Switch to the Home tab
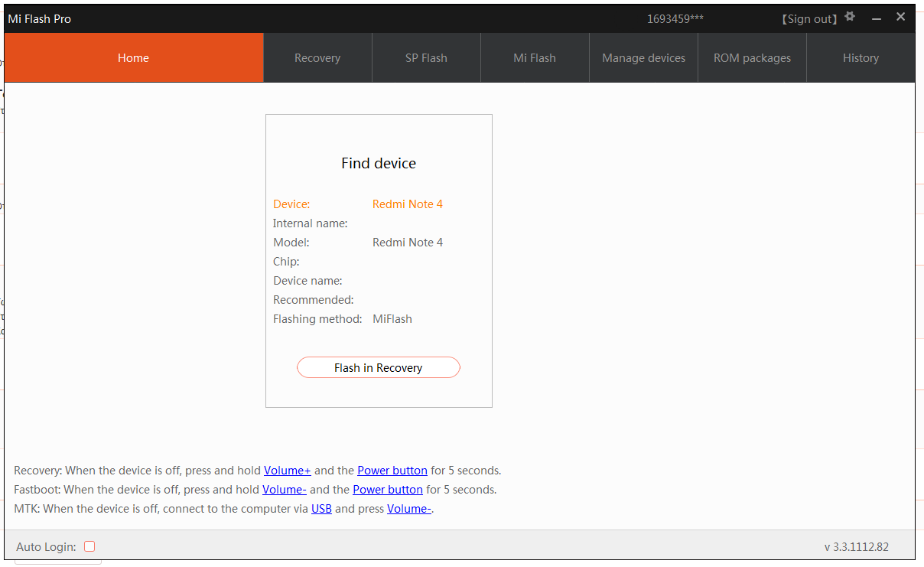The width and height of the screenshot is (924, 567). click(x=134, y=58)
